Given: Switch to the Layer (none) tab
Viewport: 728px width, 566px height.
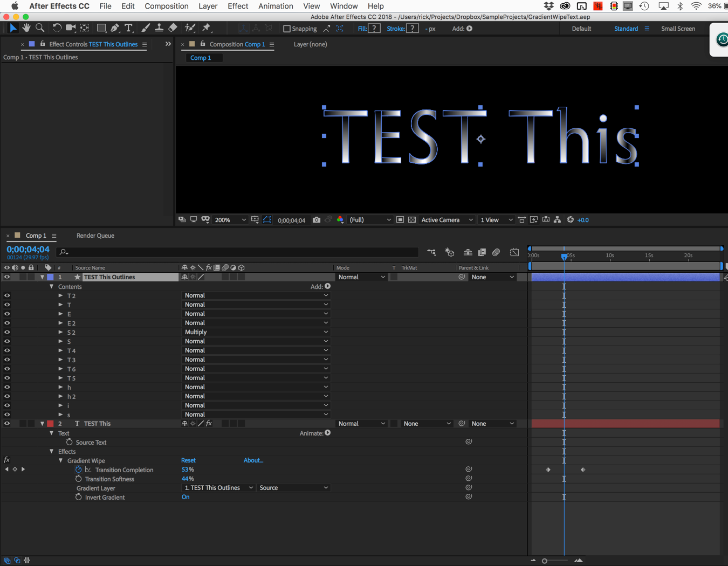Looking at the screenshot, I should pyautogui.click(x=310, y=44).
